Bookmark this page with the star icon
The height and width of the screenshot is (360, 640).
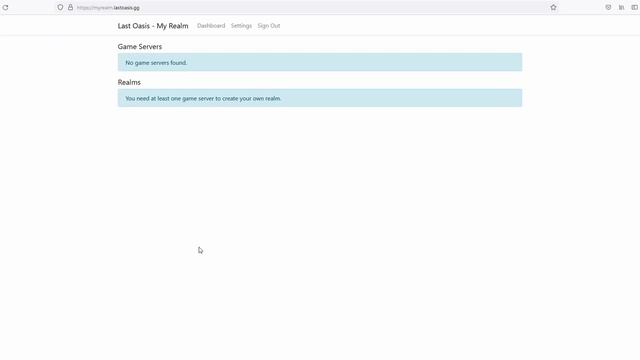[553, 7]
